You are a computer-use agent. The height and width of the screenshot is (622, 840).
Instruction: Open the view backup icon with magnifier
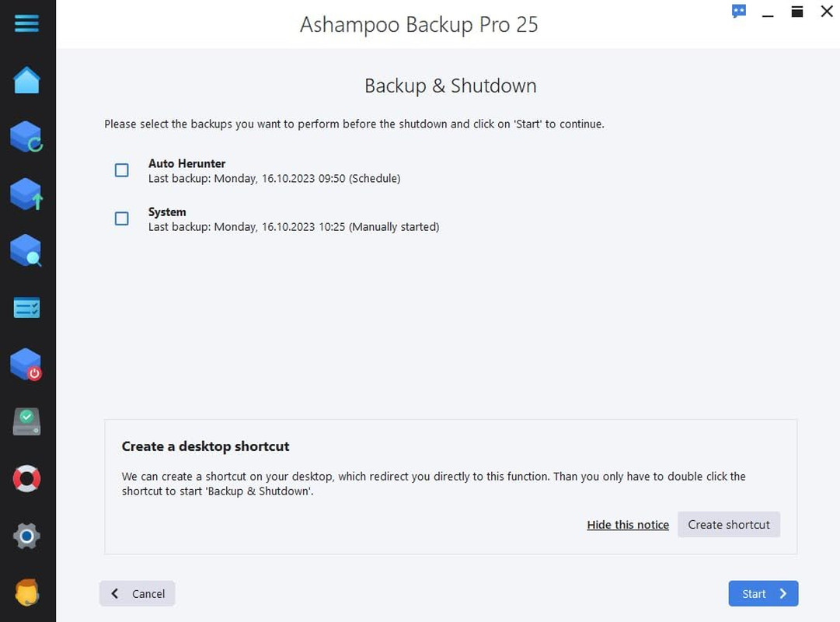coord(26,250)
